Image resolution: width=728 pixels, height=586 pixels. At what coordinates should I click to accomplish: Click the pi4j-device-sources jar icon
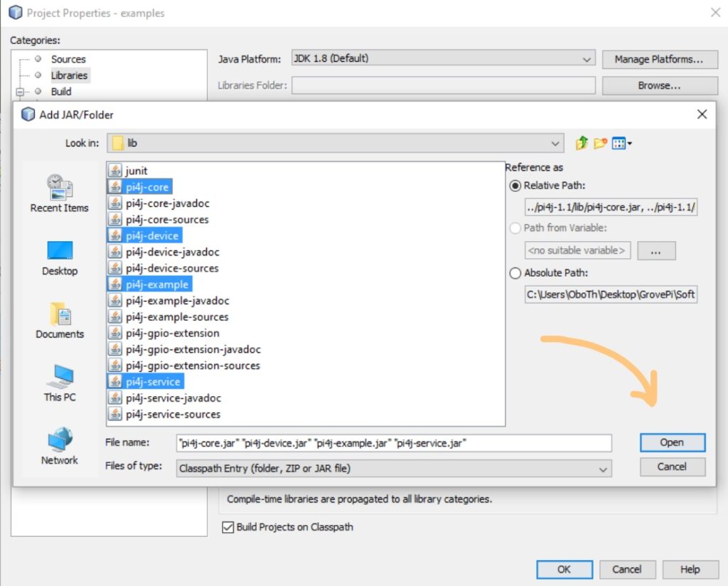tap(115, 268)
